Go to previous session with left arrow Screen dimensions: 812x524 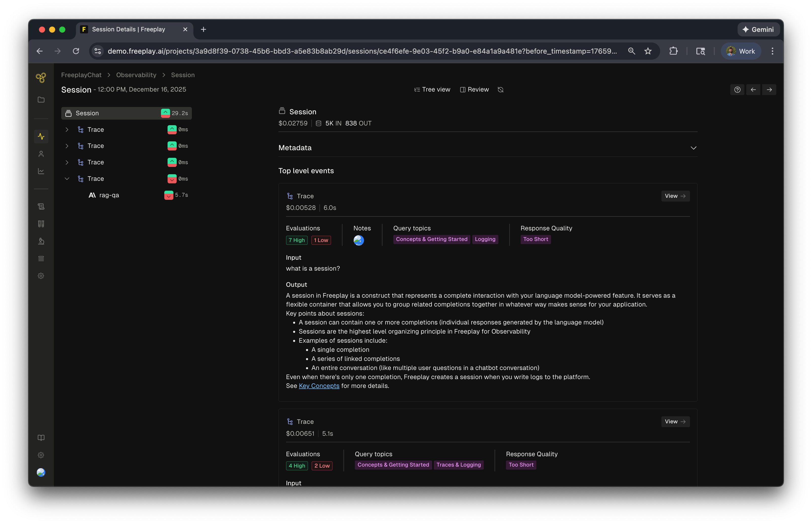(753, 90)
